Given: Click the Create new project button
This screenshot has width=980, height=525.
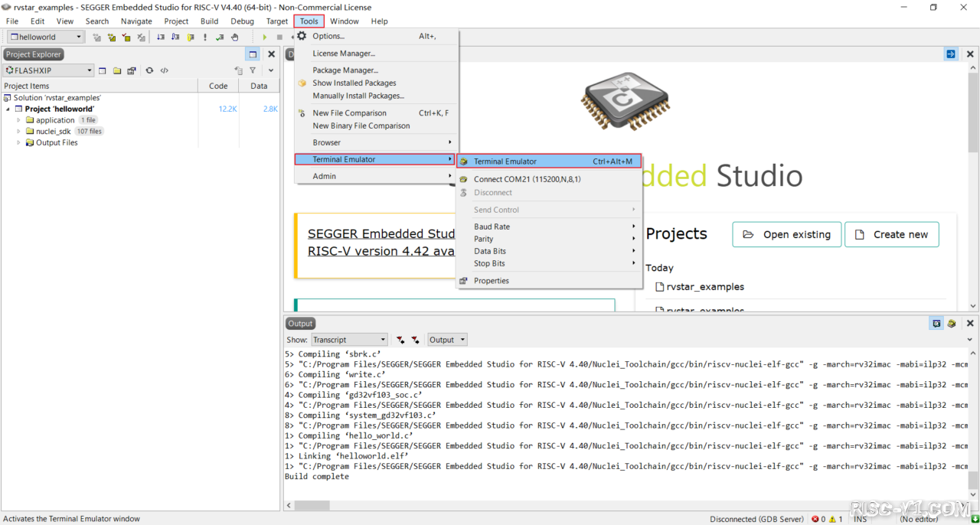Looking at the screenshot, I should [891, 235].
